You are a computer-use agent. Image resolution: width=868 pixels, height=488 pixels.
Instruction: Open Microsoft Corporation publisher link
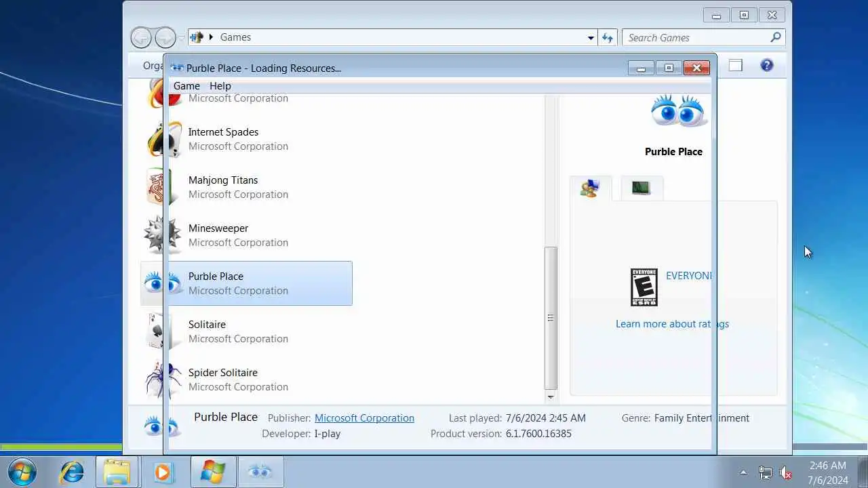(364, 418)
